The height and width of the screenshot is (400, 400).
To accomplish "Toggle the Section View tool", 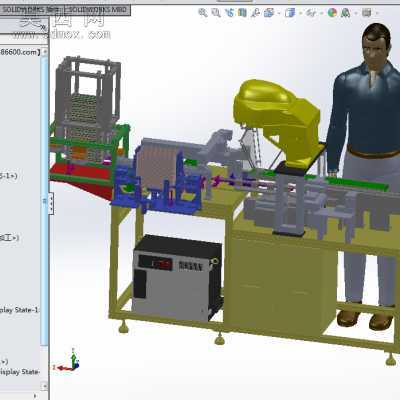I will click(242, 13).
